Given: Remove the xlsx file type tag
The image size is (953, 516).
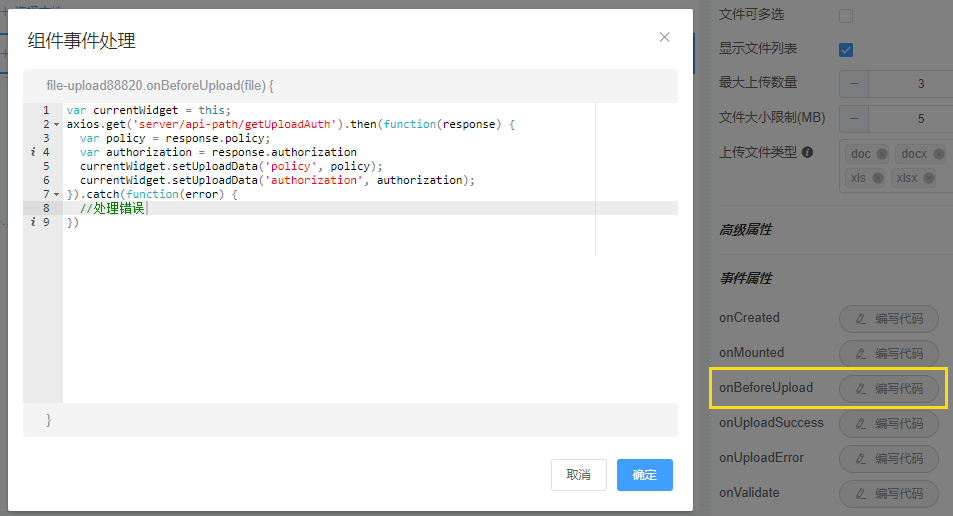Looking at the screenshot, I should pyautogui.click(x=929, y=178).
